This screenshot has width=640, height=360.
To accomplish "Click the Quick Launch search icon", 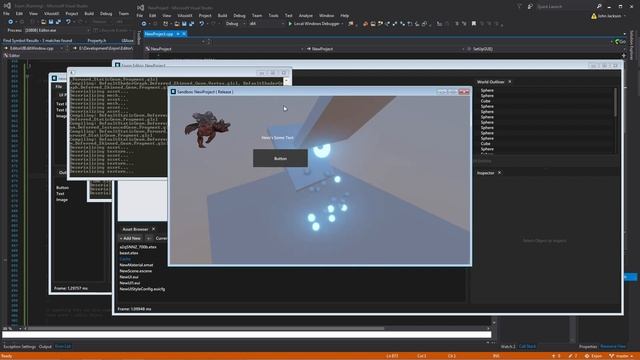I will [x=599, y=7].
